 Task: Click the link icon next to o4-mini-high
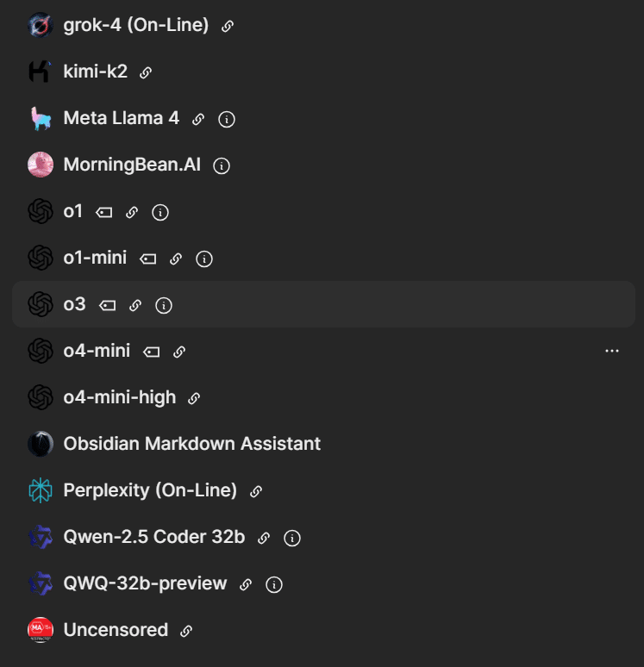(194, 398)
